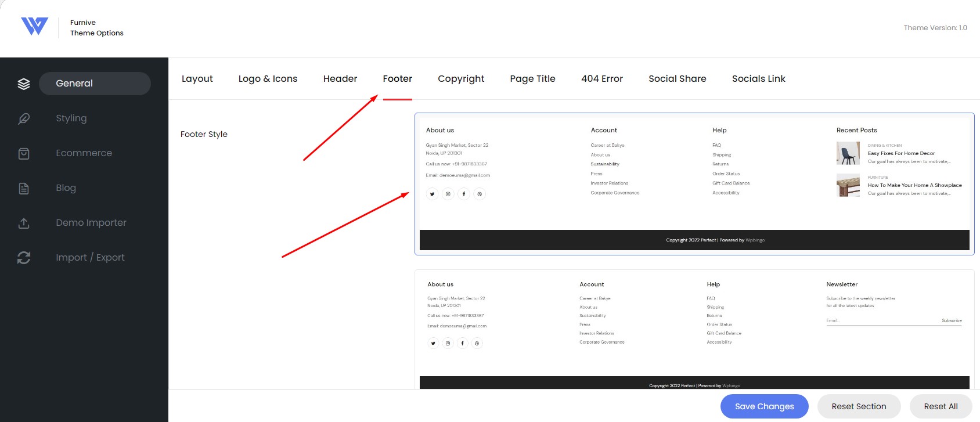Click the Reset Section button
Screen dimensions: 980x422
[859, 406]
